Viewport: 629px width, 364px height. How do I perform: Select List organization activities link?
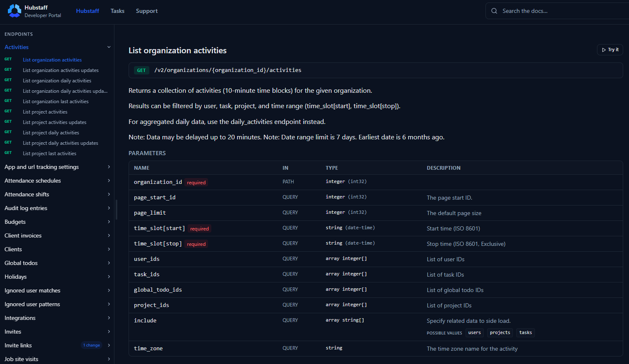[x=52, y=60]
